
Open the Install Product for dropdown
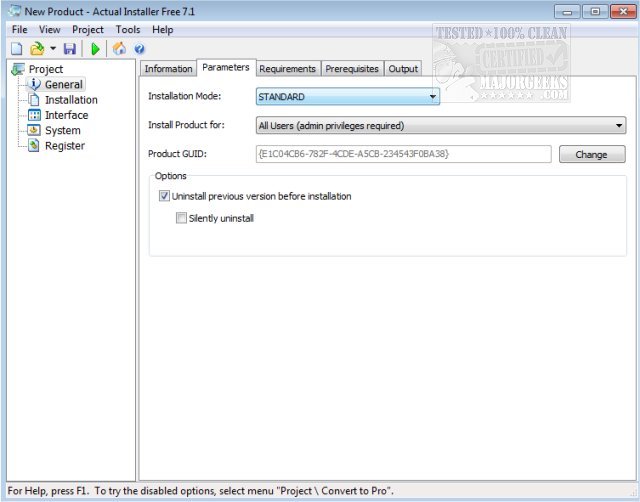(x=441, y=125)
